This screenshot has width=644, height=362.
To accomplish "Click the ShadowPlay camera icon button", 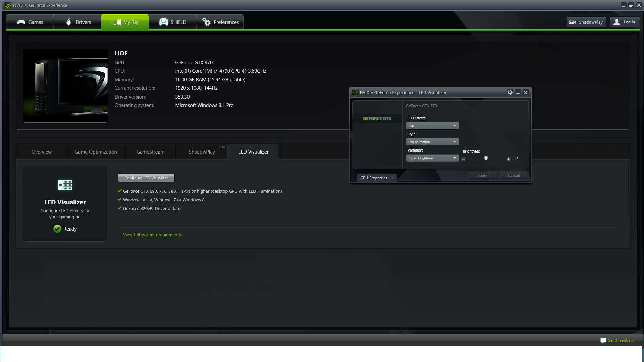I will (572, 22).
